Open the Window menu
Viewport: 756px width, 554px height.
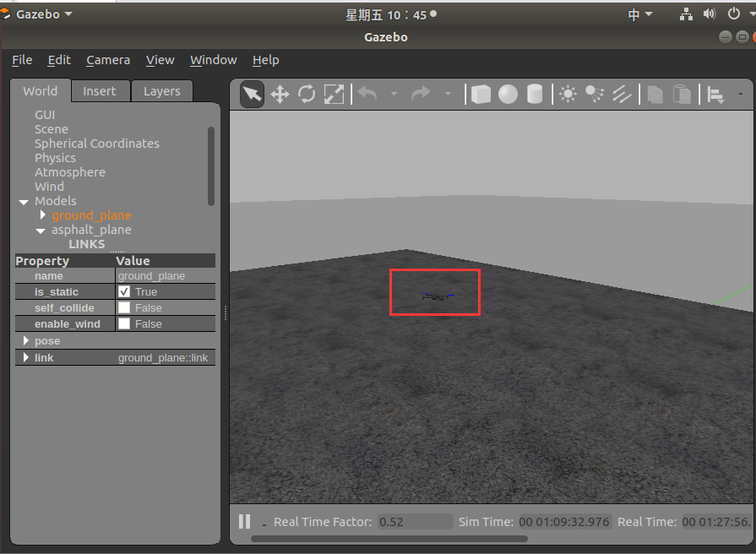click(x=214, y=60)
